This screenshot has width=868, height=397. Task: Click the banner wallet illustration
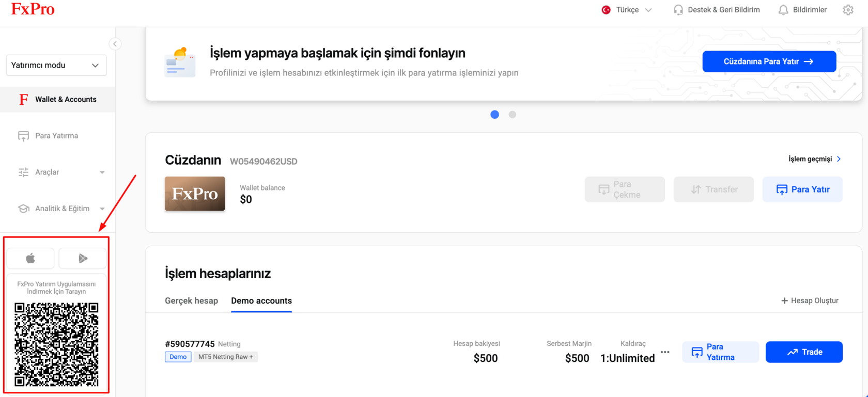[x=180, y=62]
